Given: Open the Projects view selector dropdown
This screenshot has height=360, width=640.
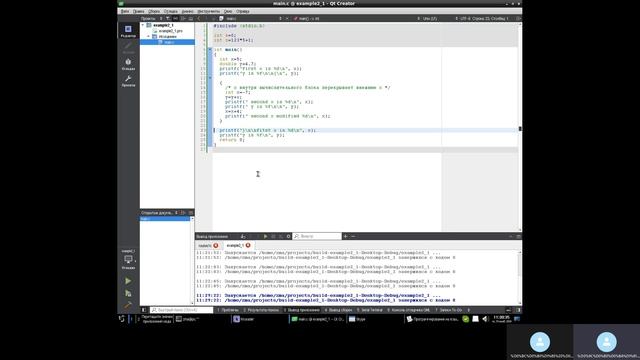Looking at the screenshot, I should click(151, 18).
